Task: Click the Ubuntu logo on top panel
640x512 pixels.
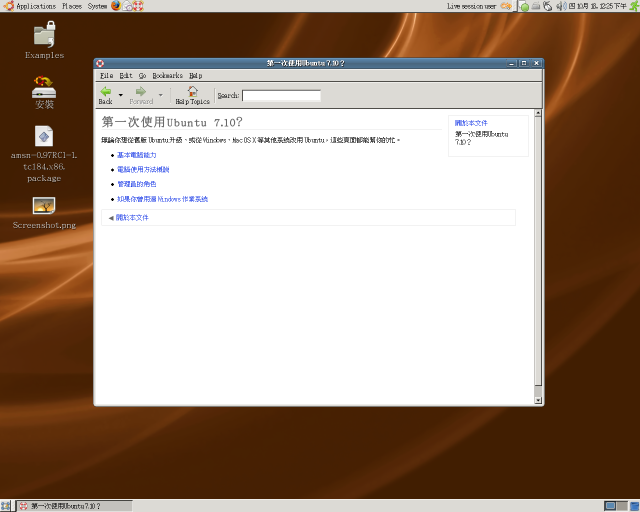Action: tap(8, 6)
